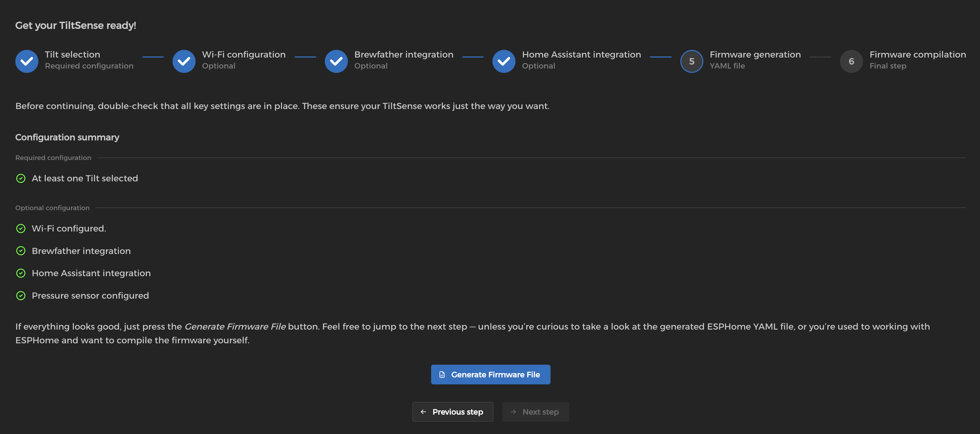Image resolution: width=980 pixels, height=434 pixels.
Task: Open the Brewfather integration step label
Action: (404, 55)
